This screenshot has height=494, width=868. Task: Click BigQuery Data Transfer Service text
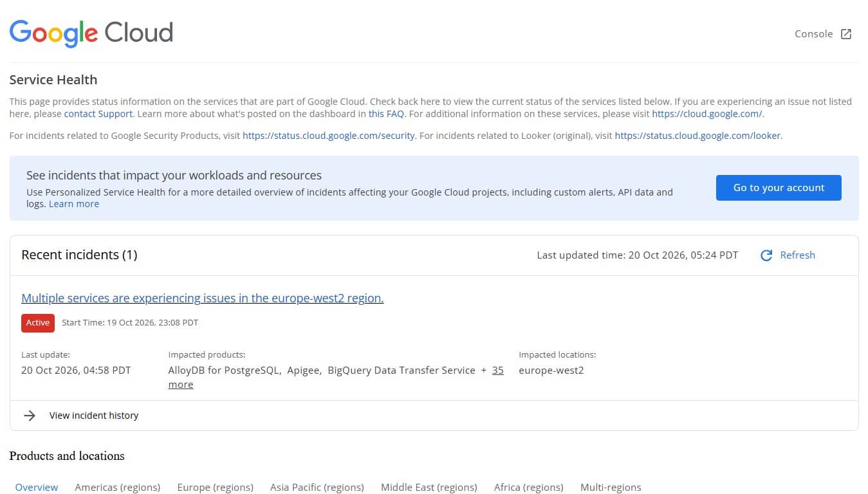(x=402, y=370)
